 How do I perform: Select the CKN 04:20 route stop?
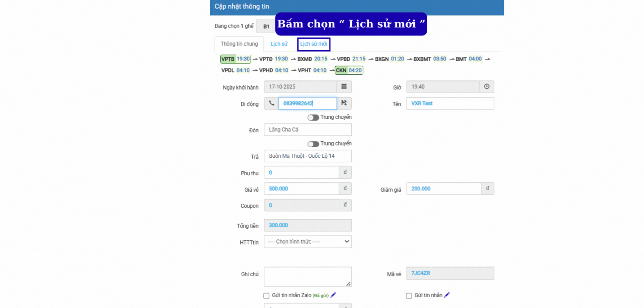click(x=349, y=70)
